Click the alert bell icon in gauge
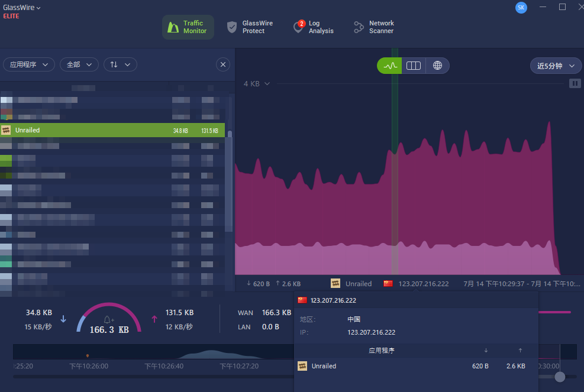The height and width of the screenshot is (392, 584). click(108, 320)
